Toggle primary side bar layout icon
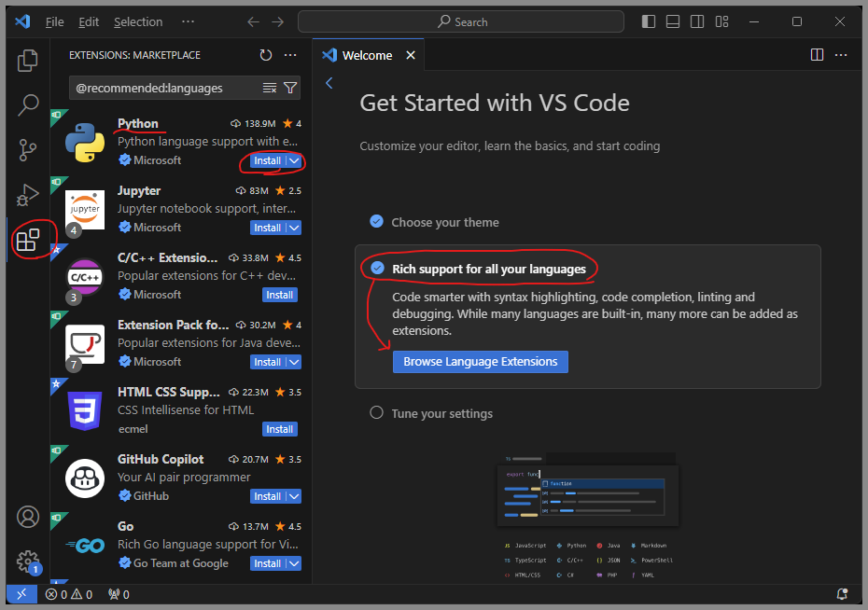The width and height of the screenshot is (868, 610). coord(649,21)
